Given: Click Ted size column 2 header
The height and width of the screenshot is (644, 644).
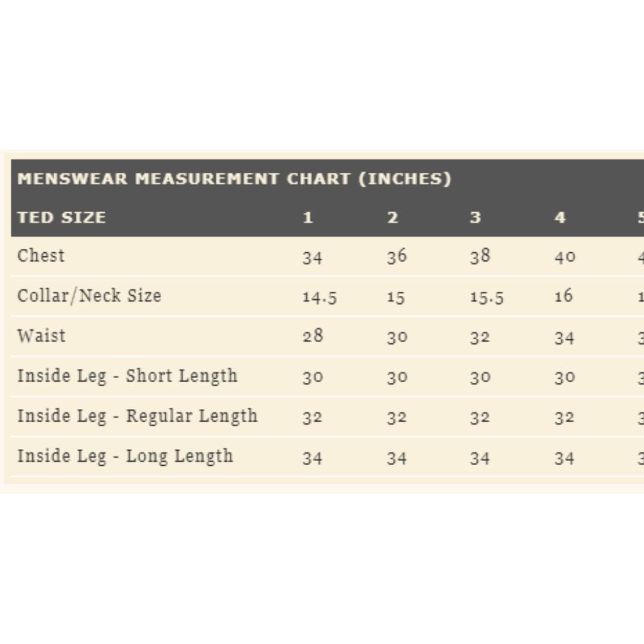Looking at the screenshot, I should (x=392, y=217).
